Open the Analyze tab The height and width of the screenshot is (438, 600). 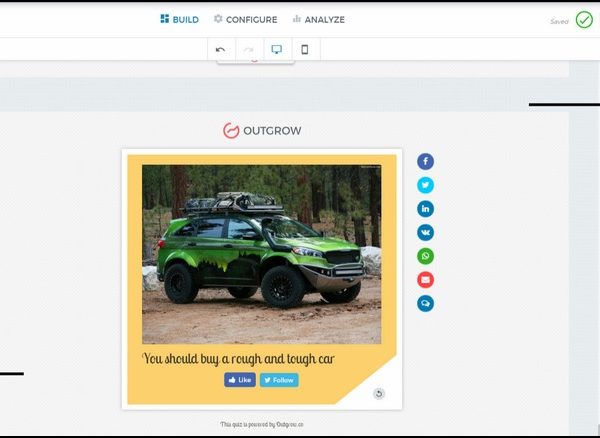318,19
